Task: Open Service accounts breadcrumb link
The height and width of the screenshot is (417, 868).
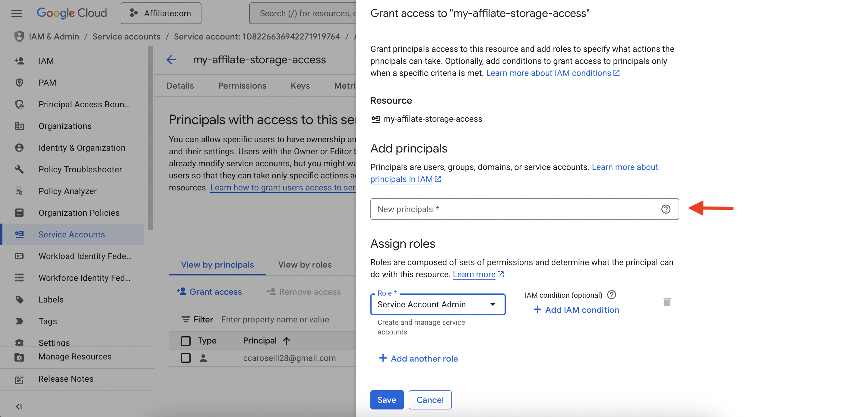Action: [x=126, y=36]
